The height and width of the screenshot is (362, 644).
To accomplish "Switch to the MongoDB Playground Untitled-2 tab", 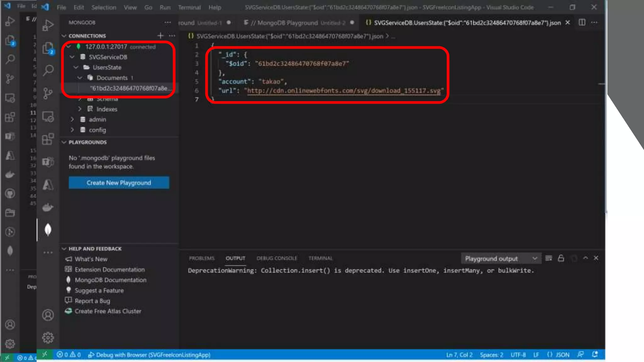I will (x=299, y=23).
